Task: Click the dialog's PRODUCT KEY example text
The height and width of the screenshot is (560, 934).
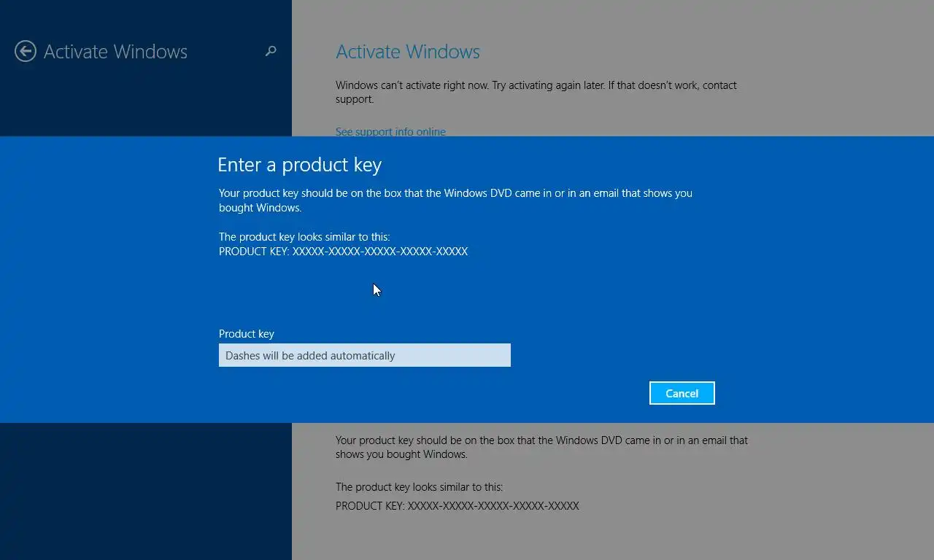Action: tap(343, 252)
